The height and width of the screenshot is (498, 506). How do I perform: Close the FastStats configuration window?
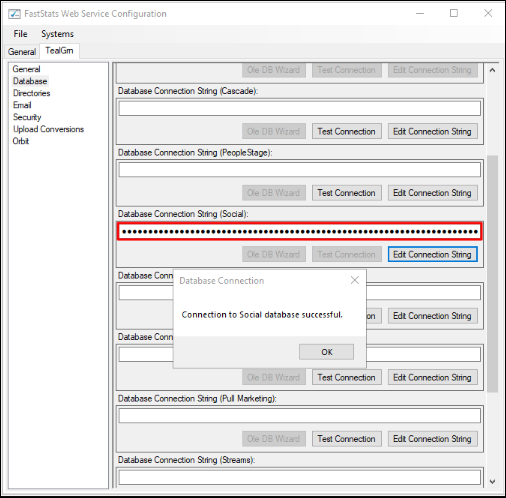(488, 13)
